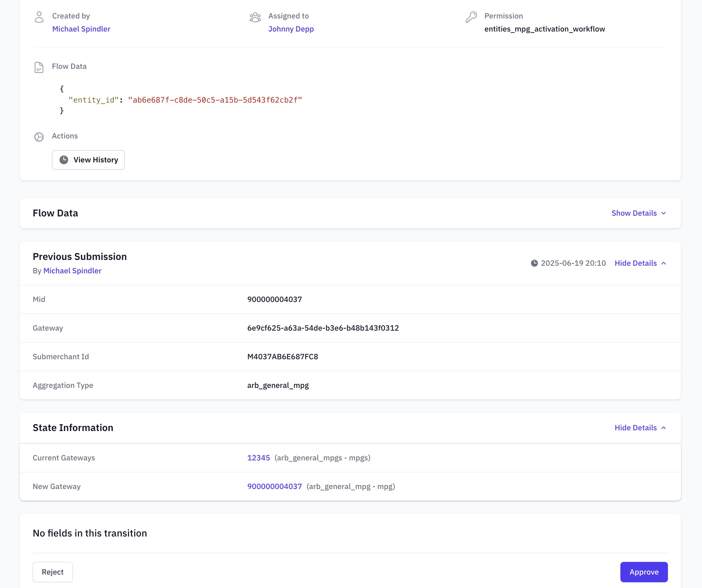Open new gateway 900000004037 link

tap(274, 486)
